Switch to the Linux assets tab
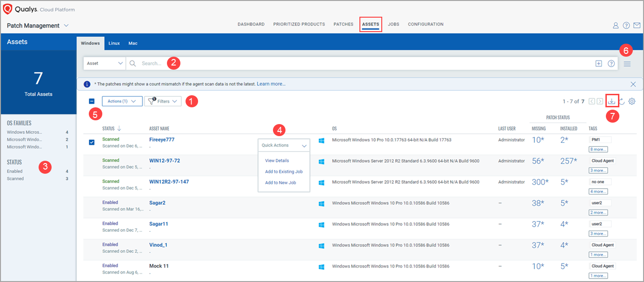 click(x=114, y=43)
